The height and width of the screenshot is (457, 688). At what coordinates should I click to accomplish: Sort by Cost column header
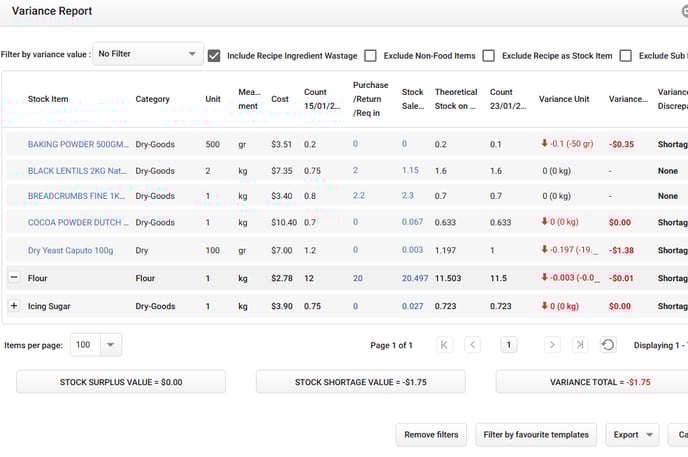pos(280,99)
